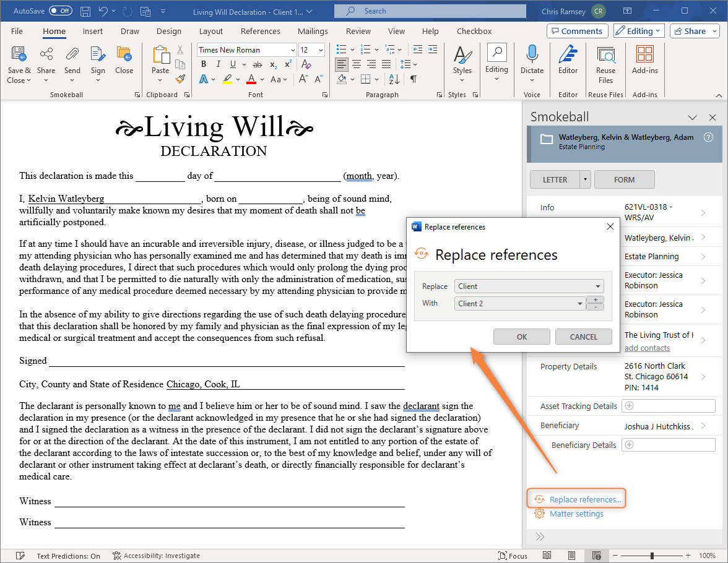Open the font size dropdown

[321, 50]
